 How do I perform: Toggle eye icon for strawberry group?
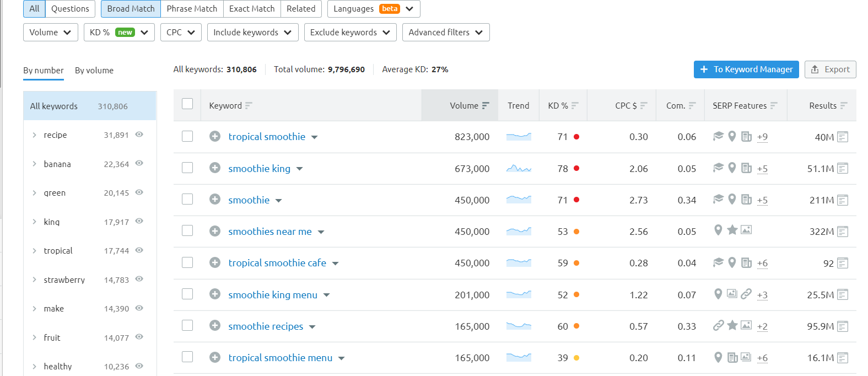coord(139,279)
